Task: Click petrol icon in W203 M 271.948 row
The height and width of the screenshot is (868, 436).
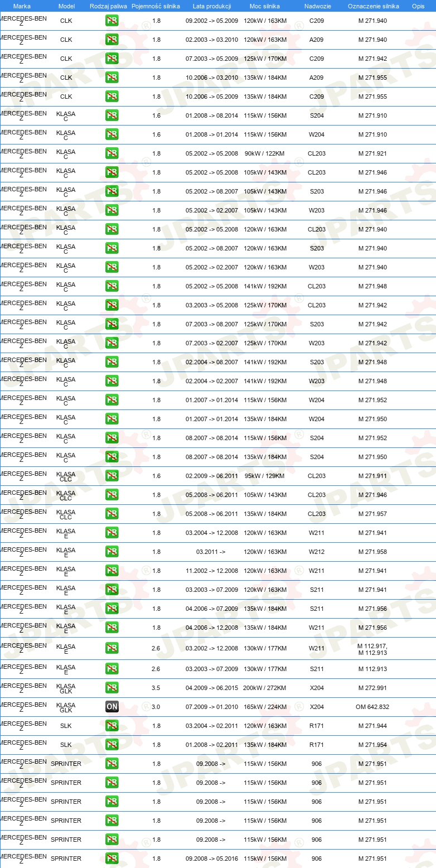Action: pyautogui.click(x=112, y=381)
